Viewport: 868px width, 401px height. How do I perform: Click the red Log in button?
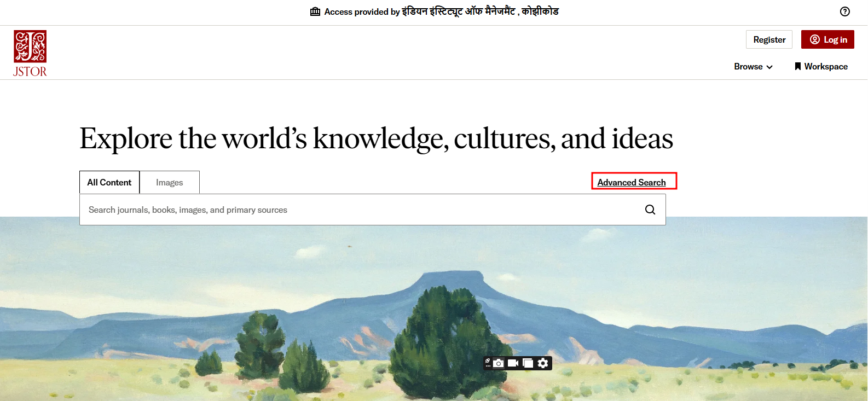828,39
